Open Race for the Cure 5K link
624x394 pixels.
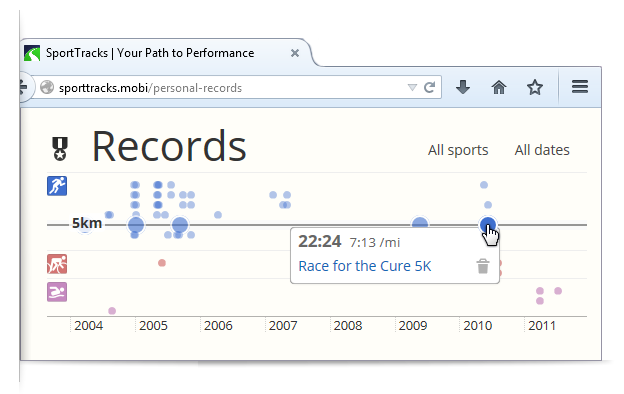[365, 266]
